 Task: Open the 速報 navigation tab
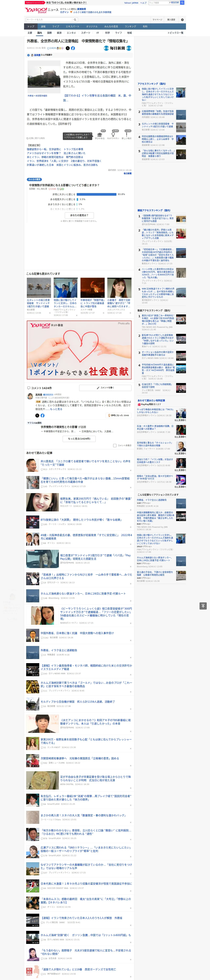click(x=43, y=27)
